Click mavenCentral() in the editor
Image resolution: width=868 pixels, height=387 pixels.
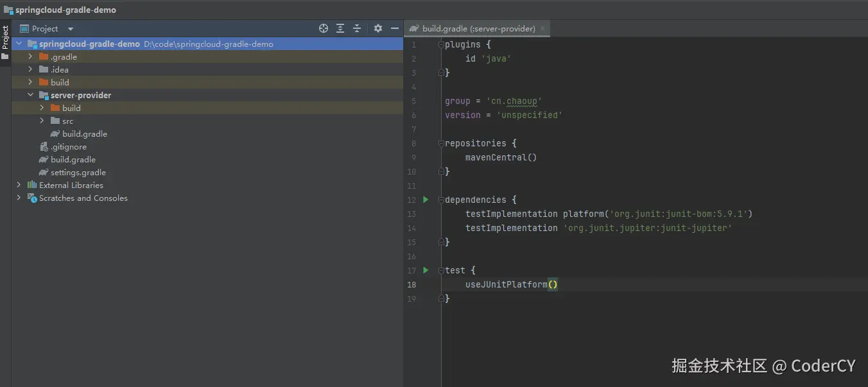point(501,157)
